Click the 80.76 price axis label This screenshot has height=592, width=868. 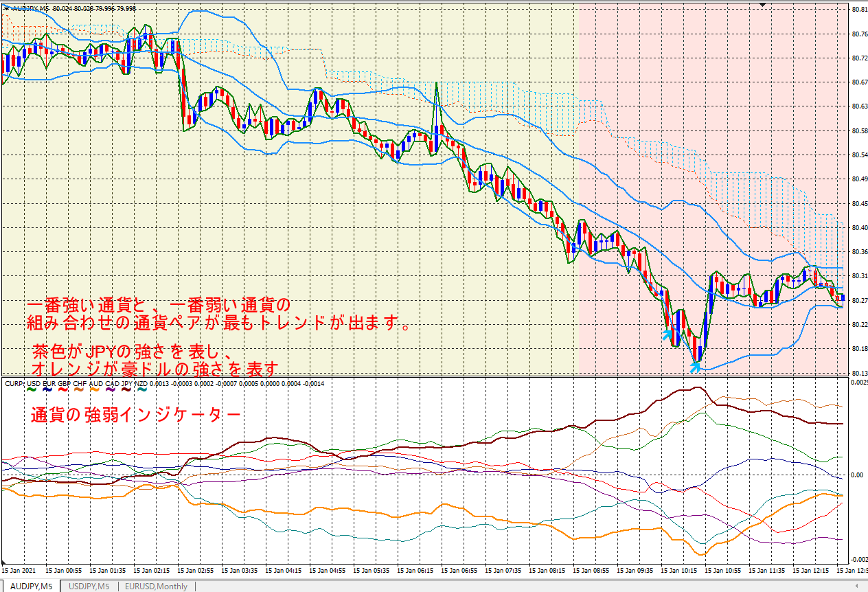pyautogui.click(x=859, y=34)
